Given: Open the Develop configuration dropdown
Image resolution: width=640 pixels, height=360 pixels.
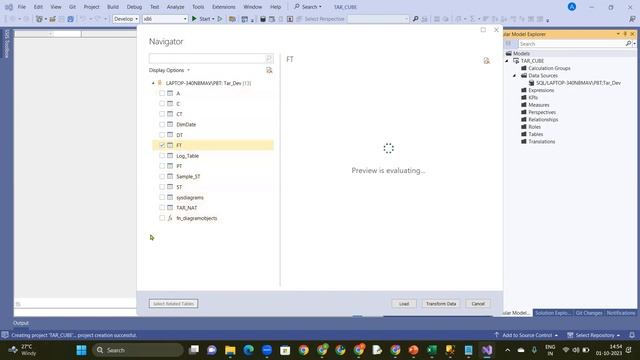Looking at the screenshot, I should pyautogui.click(x=126, y=19).
